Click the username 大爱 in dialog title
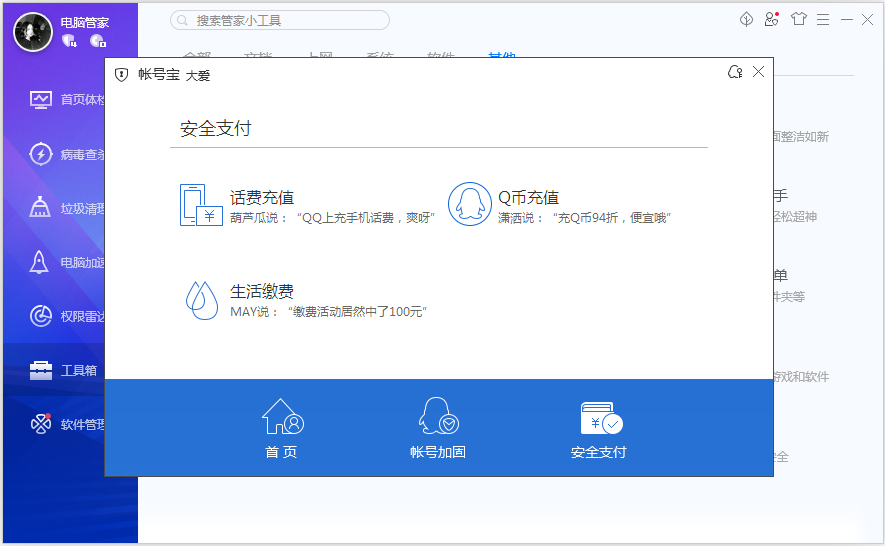Screen dimensions: 885x546 click(198, 76)
